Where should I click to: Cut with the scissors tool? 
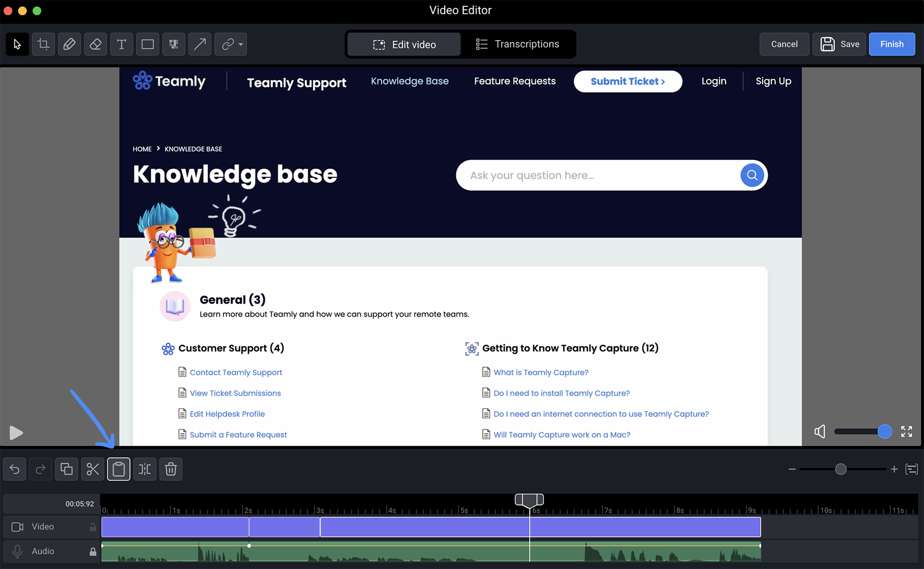pos(93,469)
